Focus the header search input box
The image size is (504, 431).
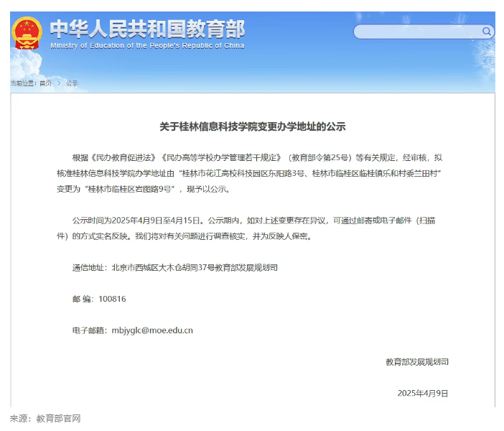[x=416, y=32]
